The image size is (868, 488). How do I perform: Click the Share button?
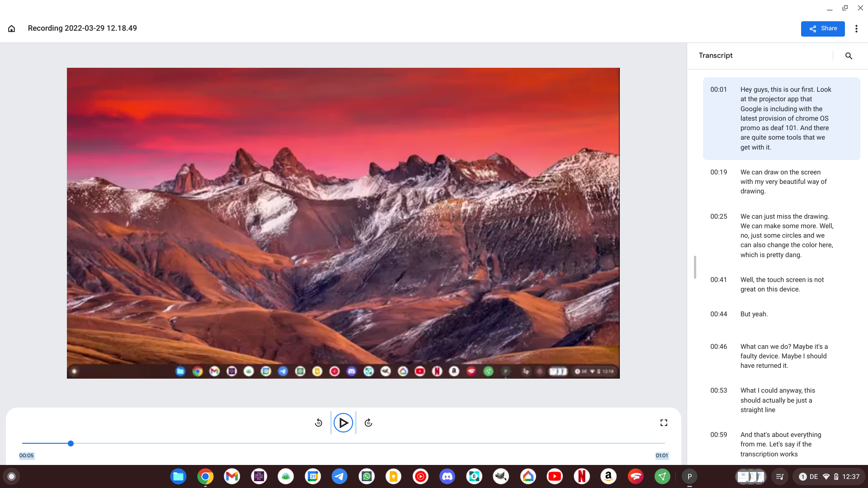click(x=822, y=28)
